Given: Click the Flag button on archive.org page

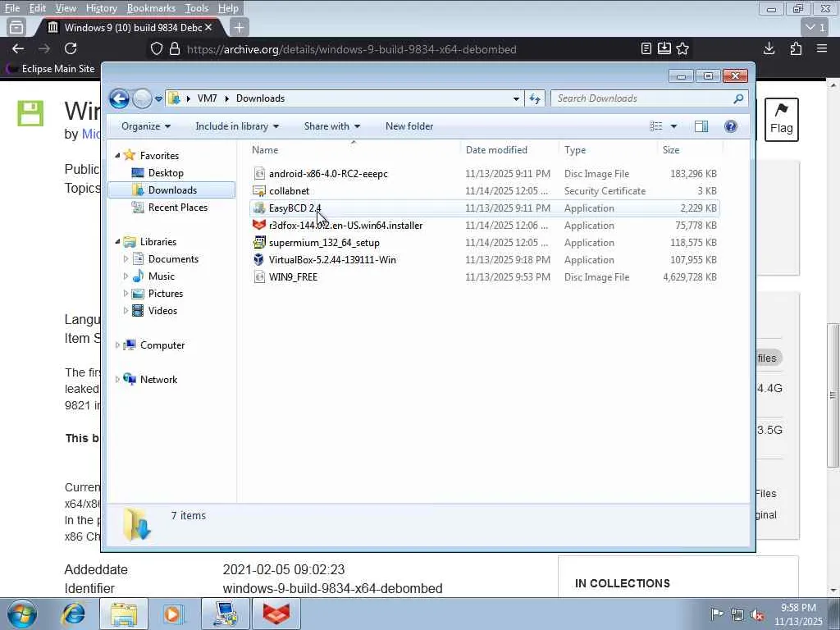Looking at the screenshot, I should (x=781, y=120).
